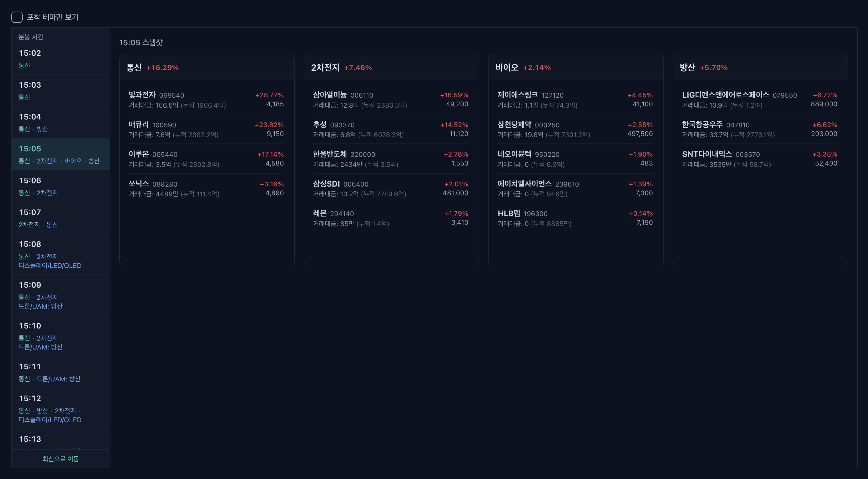Select the 삼성SDI 006400 stock row
Image resolution: width=868 pixels, height=479 pixels.
tap(391, 189)
